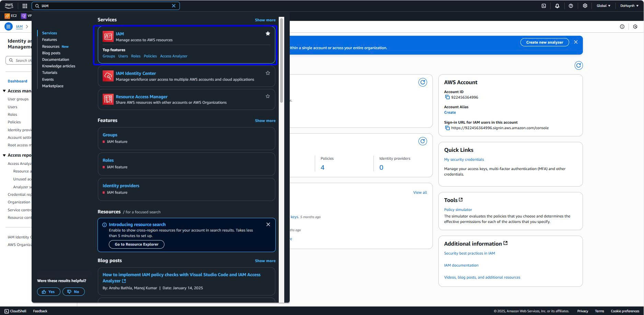Open the settings gear in header
The width and height of the screenshot is (644, 315).
pos(585,6)
